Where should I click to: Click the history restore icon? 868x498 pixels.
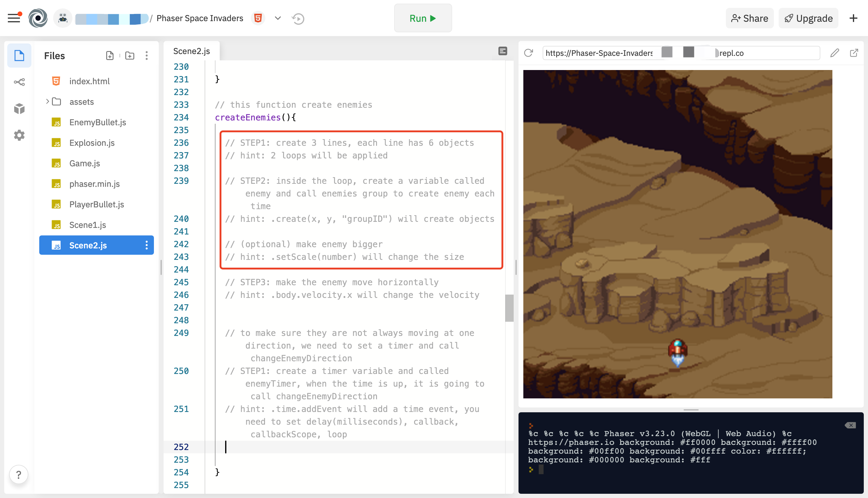(x=298, y=18)
